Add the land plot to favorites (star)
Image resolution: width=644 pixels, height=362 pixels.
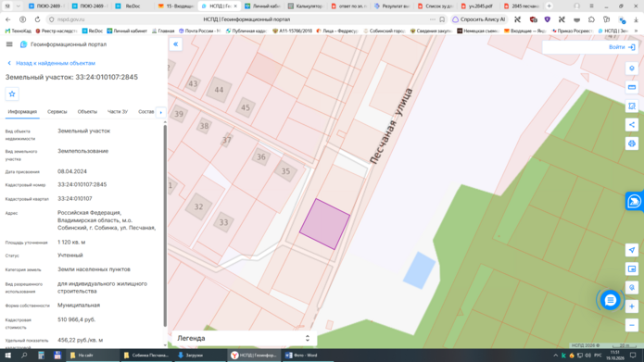click(x=12, y=94)
